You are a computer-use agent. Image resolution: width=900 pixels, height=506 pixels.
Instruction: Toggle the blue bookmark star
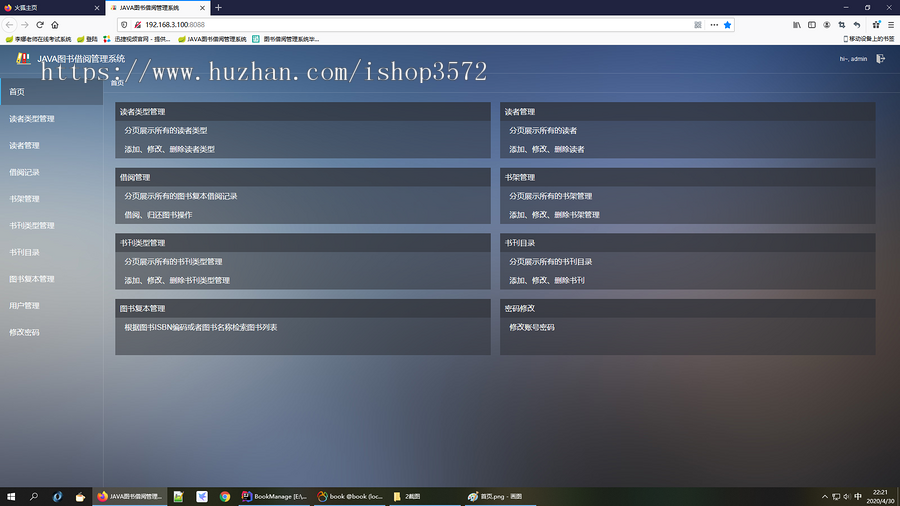click(727, 25)
